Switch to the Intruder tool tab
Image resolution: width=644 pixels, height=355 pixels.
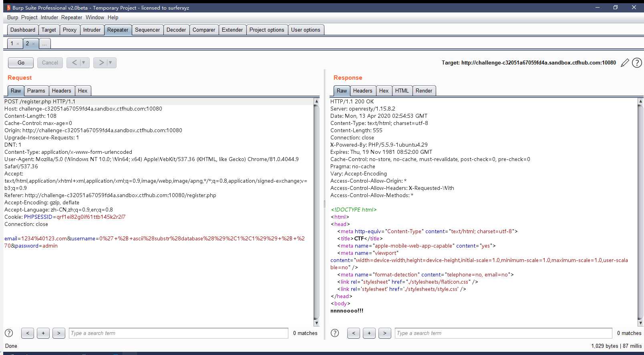tap(92, 30)
